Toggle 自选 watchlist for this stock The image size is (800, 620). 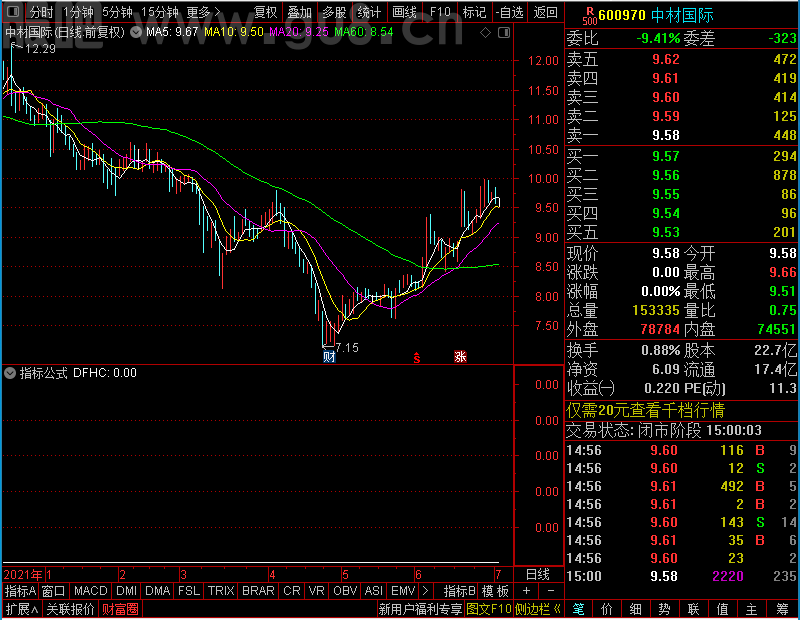509,12
